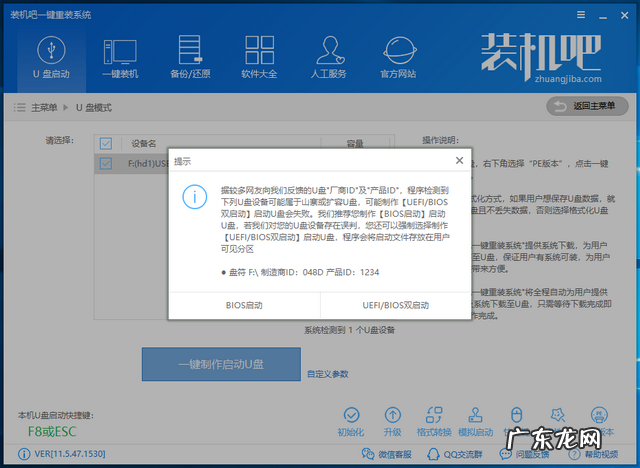This screenshot has width=640, height=468.
Task: Open 微信客服 WeChat icon
Action: tap(368, 454)
